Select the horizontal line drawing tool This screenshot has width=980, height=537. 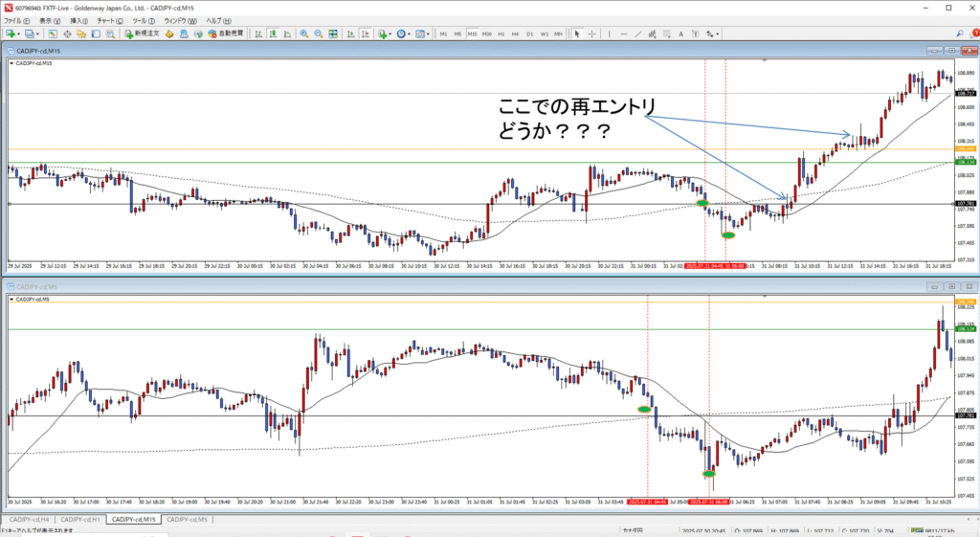click(x=624, y=34)
